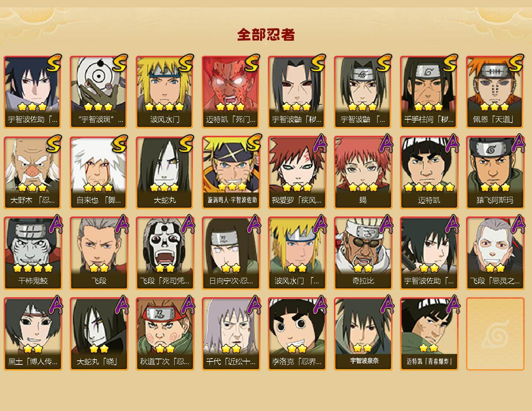Pick the 猿飞阿斯玛 ninja card
Viewport: 532px width, 411px height.
point(495,172)
